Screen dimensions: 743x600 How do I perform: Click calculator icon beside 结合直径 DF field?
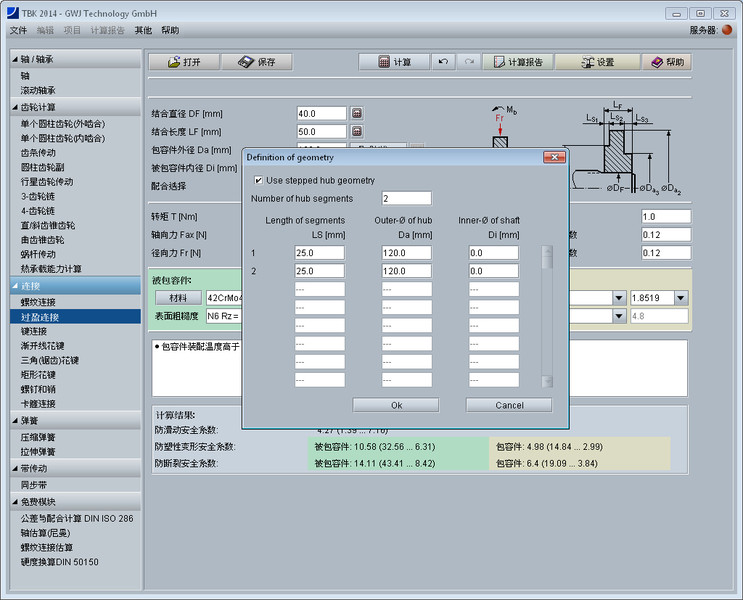pos(356,114)
